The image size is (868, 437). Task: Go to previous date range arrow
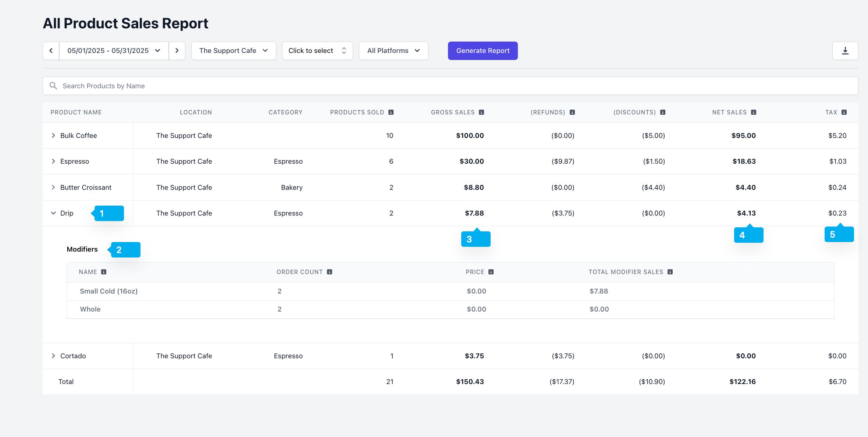tap(51, 51)
